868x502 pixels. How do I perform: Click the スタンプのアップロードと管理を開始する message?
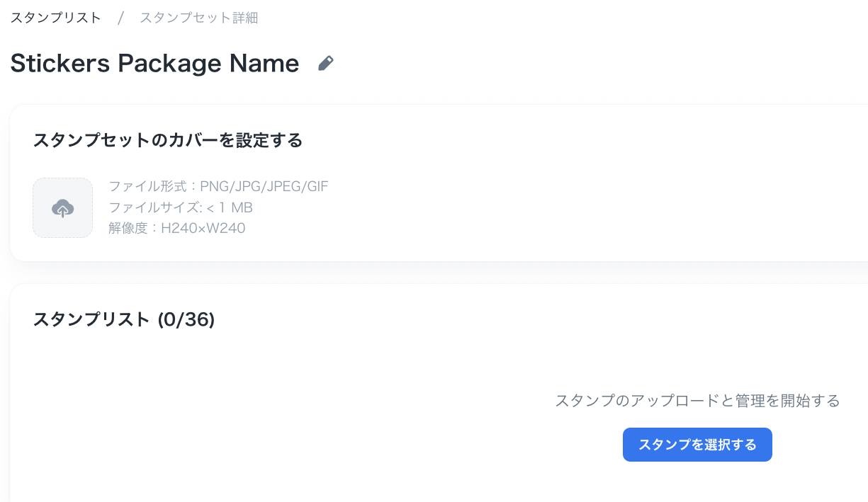697,401
